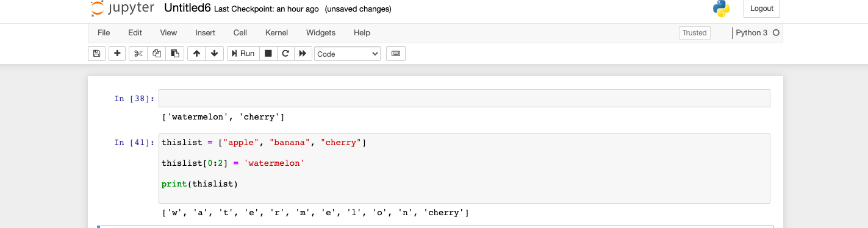The height and width of the screenshot is (228, 868).
Task: Insert cell below with plus icon
Action: click(117, 54)
